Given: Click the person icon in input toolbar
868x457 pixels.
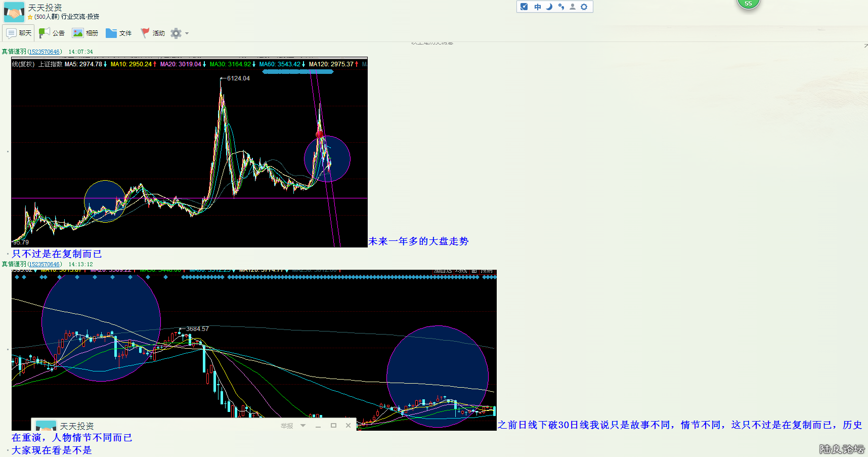Looking at the screenshot, I should point(573,7).
